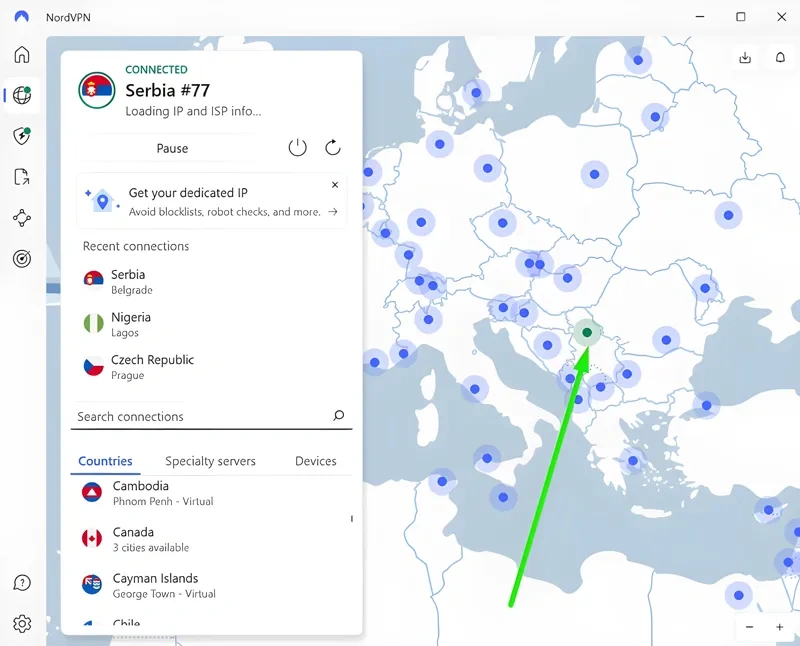The width and height of the screenshot is (800, 646).
Task: Click the green connected server marker on map
Action: 587,332
